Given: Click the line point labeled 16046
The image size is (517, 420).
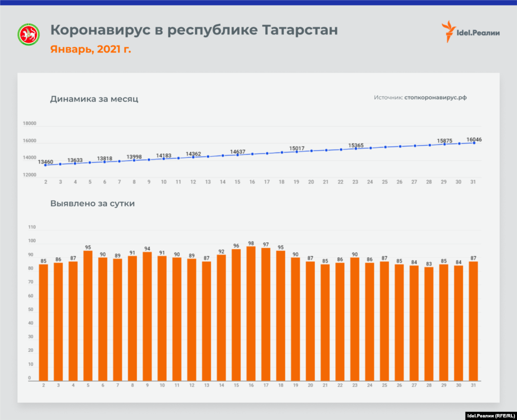Looking at the screenshot, I should [474, 143].
